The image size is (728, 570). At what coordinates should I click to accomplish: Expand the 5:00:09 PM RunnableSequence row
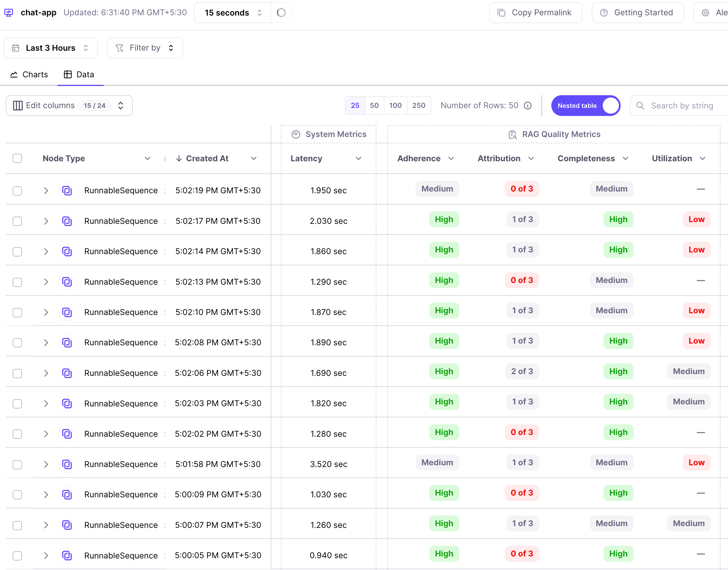(46, 495)
